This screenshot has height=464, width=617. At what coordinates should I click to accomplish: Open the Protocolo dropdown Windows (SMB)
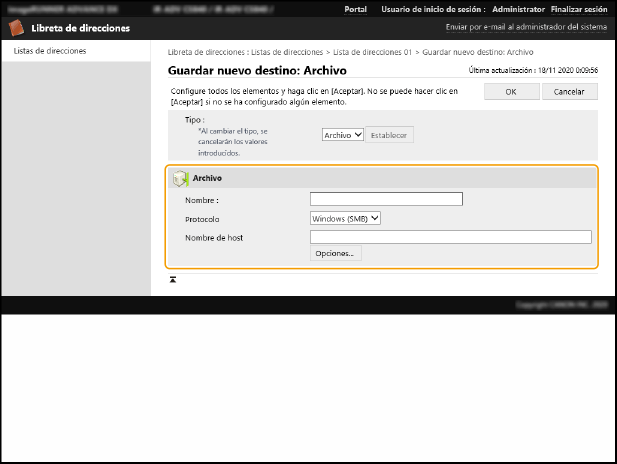pyautogui.click(x=346, y=218)
